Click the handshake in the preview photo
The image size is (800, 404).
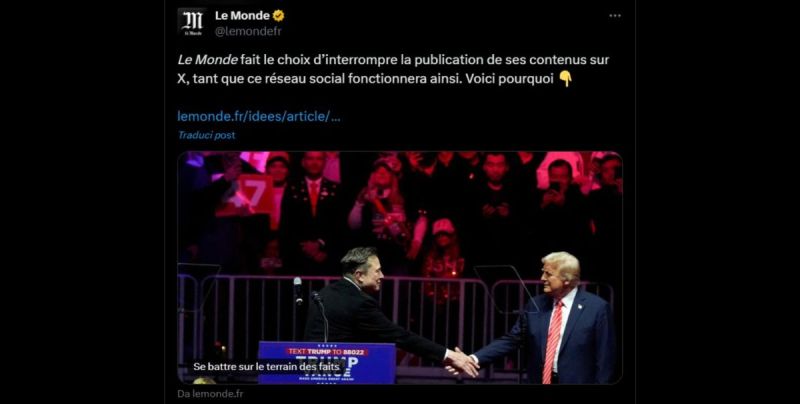click(462, 361)
